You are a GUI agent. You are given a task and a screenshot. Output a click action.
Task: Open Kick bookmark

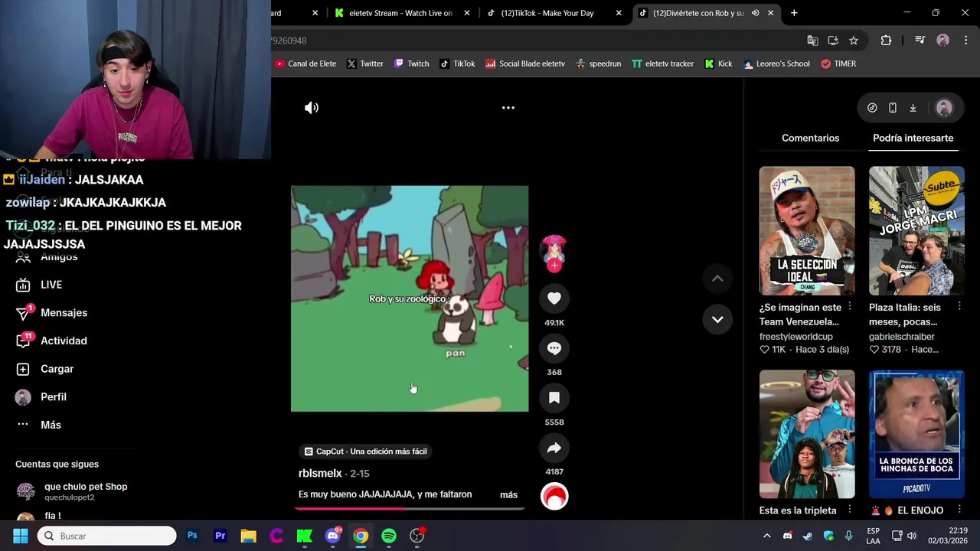718,64
